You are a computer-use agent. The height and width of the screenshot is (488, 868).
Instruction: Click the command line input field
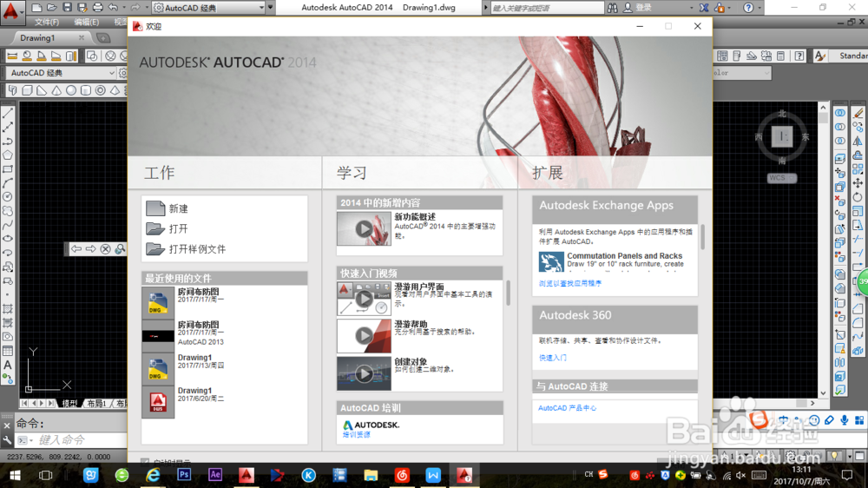click(x=82, y=440)
